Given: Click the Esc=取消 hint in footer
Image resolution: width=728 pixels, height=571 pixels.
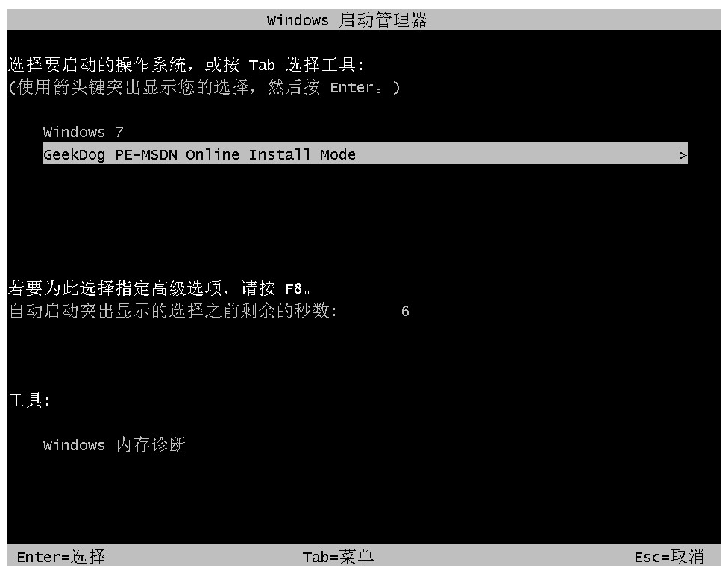Looking at the screenshot, I should 669,557.
